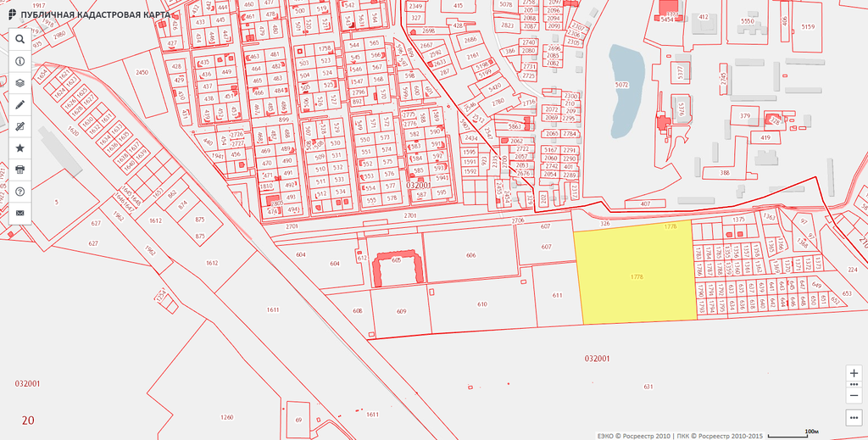Open help via question mark icon
Image resolution: width=868 pixels, height=440 pixels.
[19, 192]
